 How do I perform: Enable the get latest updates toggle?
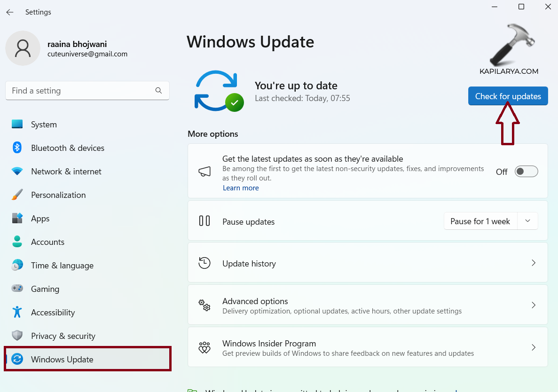tap(526, 172)
